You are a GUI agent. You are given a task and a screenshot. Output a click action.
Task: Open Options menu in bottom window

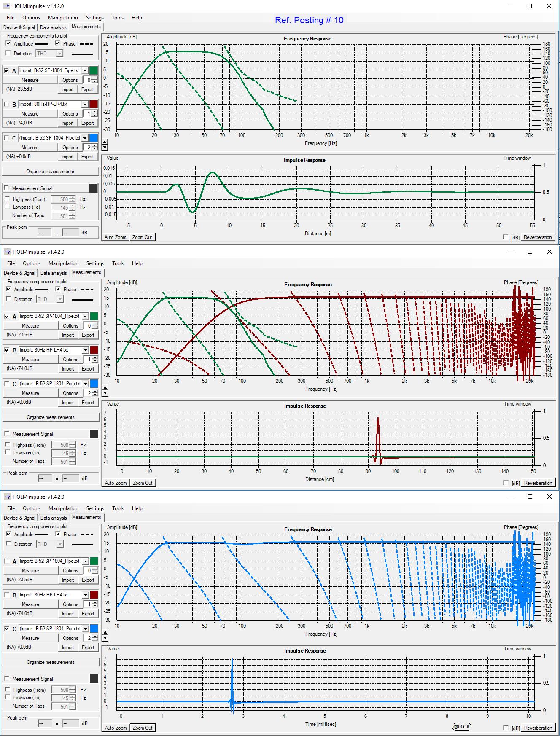32,508
